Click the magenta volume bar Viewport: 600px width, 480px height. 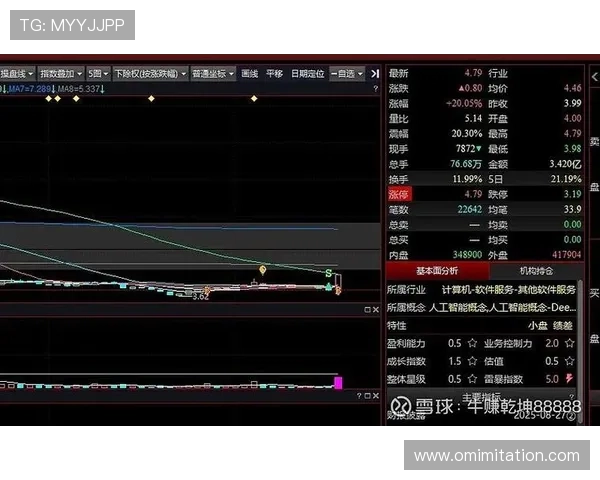(338, 382)
